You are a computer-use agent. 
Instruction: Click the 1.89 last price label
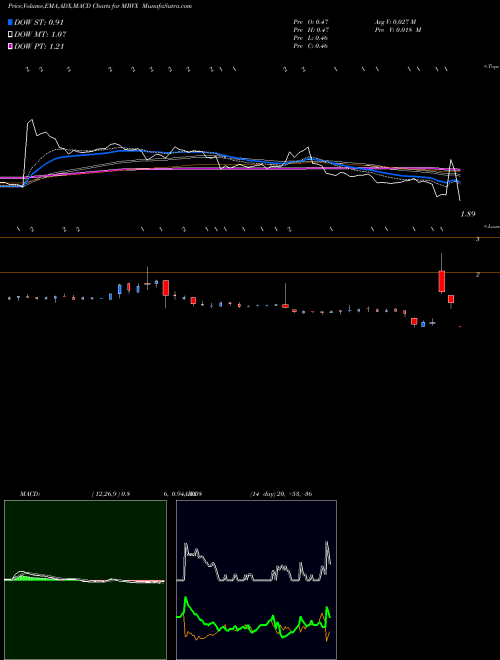[468, 214]
